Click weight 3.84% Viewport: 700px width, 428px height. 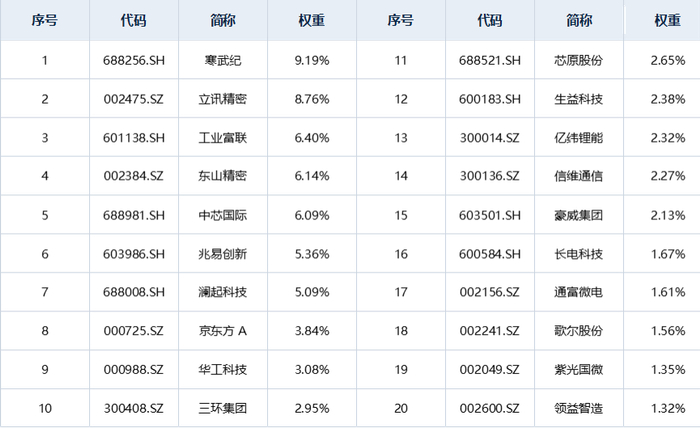coord(312,331)
